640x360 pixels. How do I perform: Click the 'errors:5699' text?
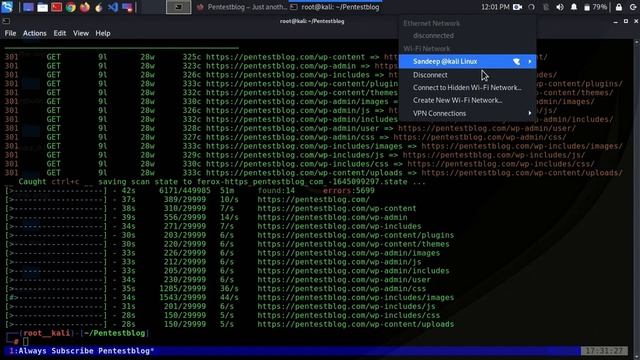click(349, 191)
